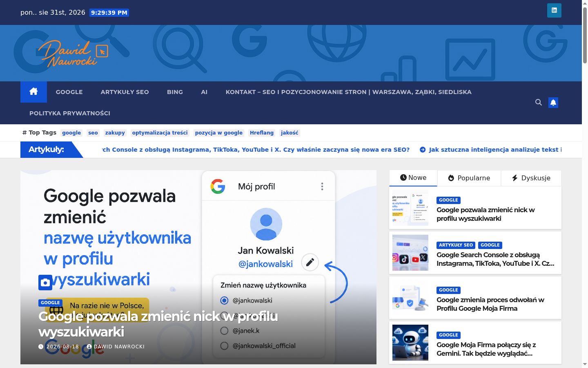Open thumbnail of the odwołań Profil Firma article

(410, 298)
